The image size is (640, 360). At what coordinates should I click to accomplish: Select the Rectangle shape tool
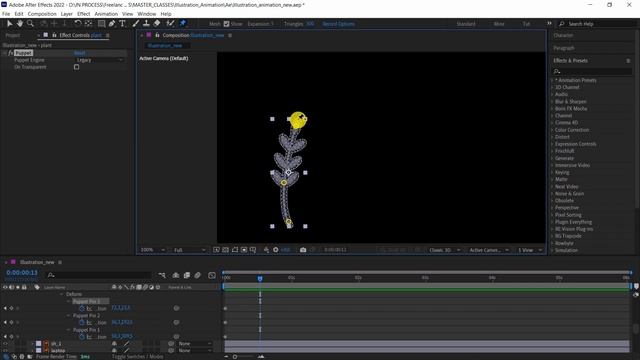click(101, 24)
